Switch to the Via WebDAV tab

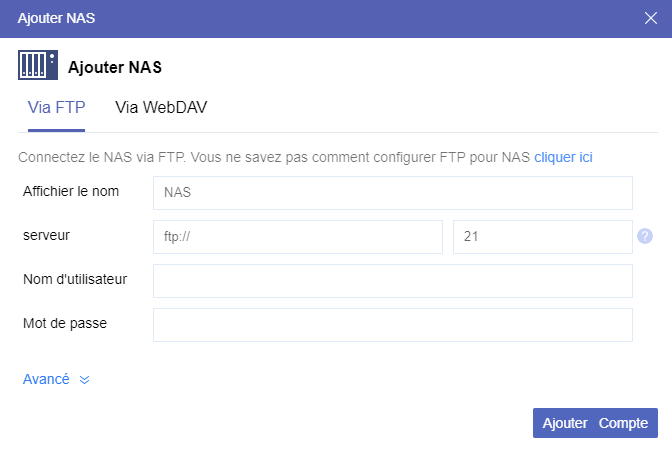[x=161, y=107]
